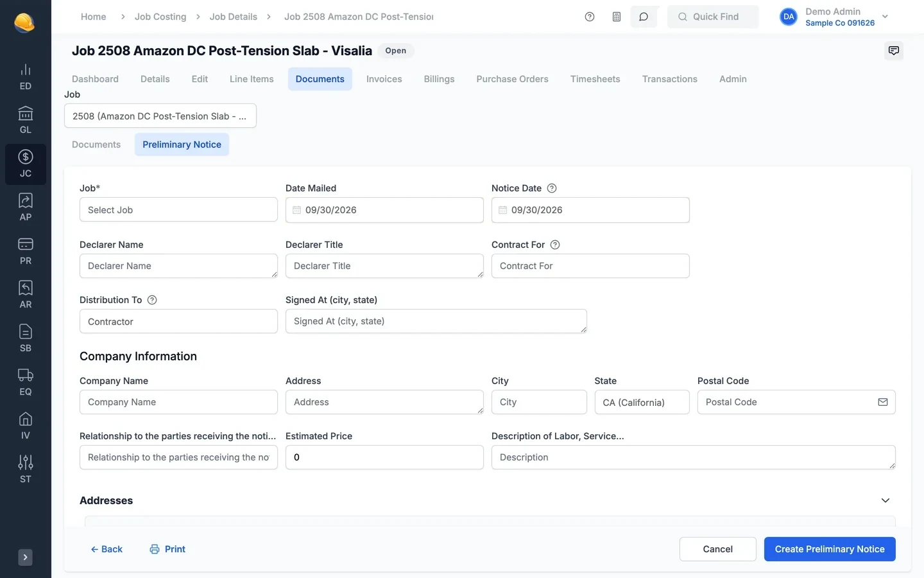Screen dimensions: 924x578
Task: Switch to the Purchase Orders tab
Action: (512, 79)
